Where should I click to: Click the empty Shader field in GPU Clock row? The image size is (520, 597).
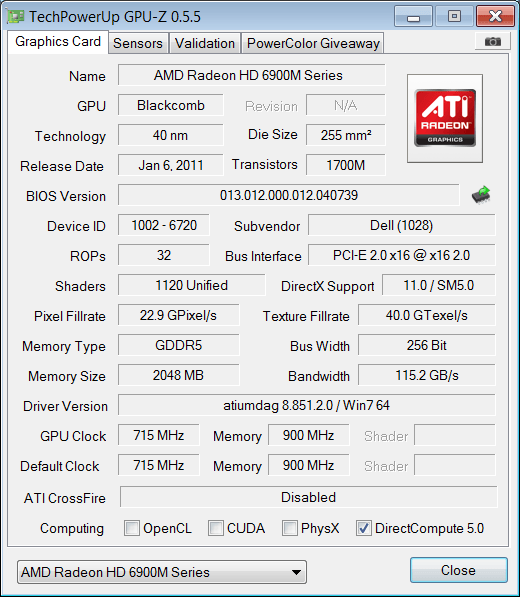[x=455, y=435]
